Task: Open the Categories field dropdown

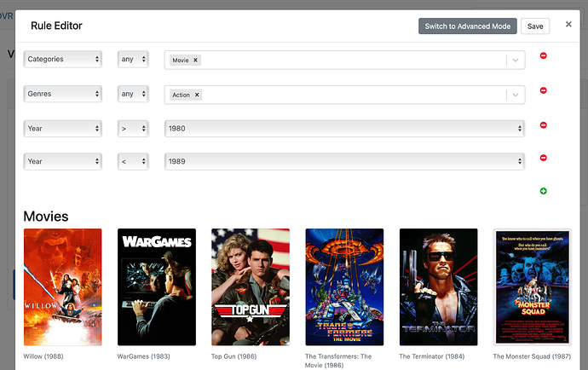Action: point(62,60)
